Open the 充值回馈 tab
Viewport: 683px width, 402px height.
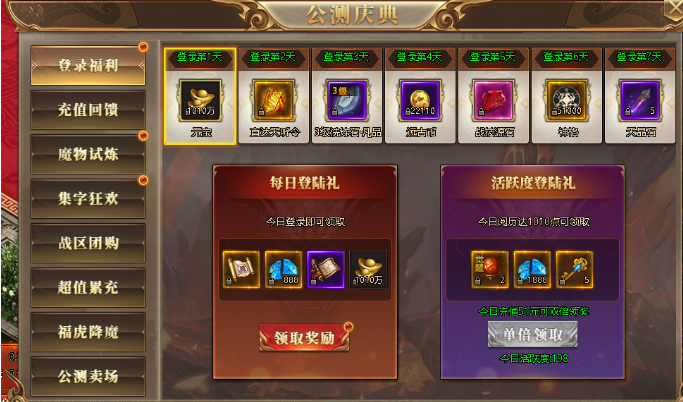pos(88,110)
